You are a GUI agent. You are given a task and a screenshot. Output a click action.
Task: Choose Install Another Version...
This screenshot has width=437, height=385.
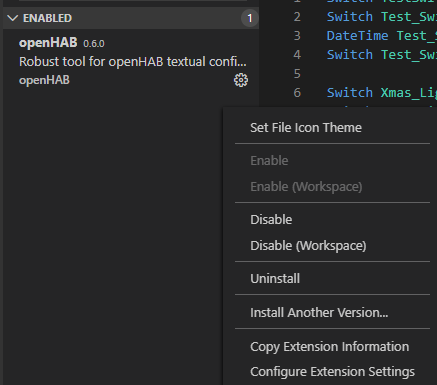(319, 313)
